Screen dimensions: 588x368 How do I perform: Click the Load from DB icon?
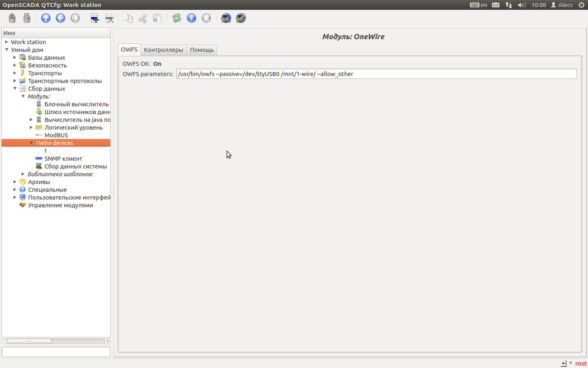pyautogui.click(x=12, y=18)
